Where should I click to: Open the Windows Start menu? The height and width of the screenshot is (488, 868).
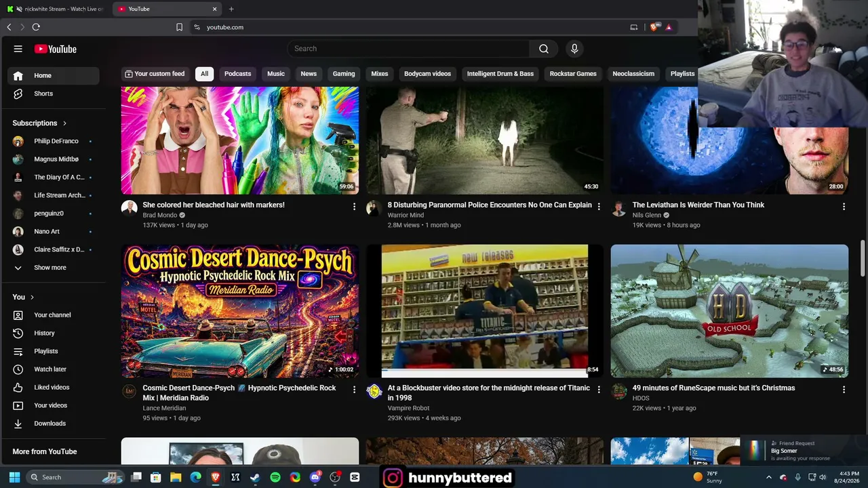coord(14,477)
